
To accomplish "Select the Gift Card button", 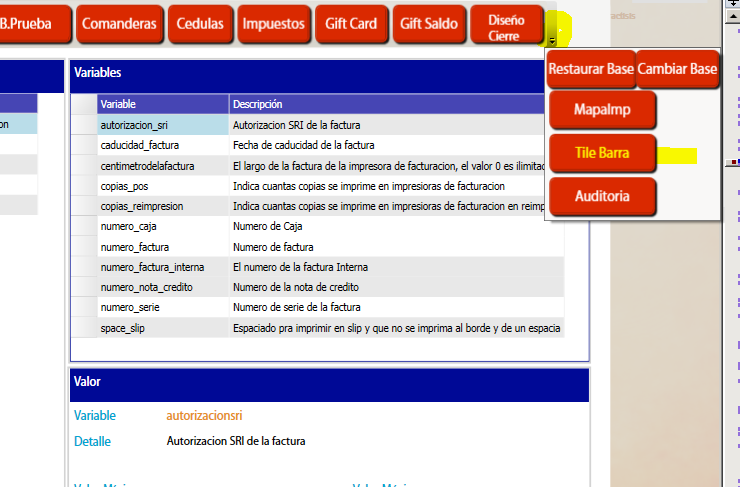I will click(351, 24).
